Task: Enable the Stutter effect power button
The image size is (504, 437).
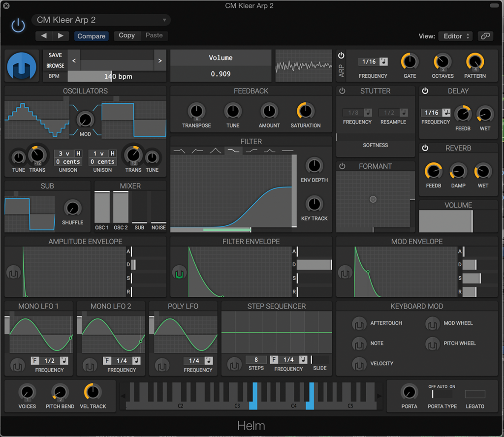Action: [x=342, y=91]
